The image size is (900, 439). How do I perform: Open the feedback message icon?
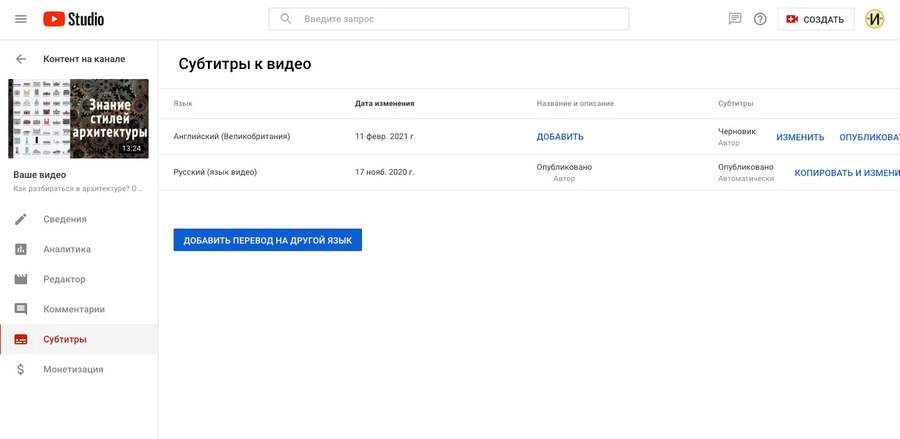[735, 19]
